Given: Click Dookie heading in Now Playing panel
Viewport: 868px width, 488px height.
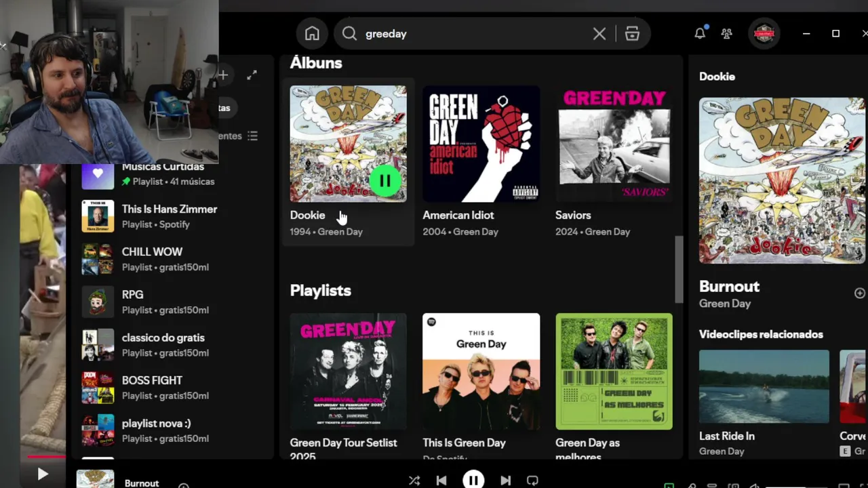Looking at the screenshot, I should (717, 77).
